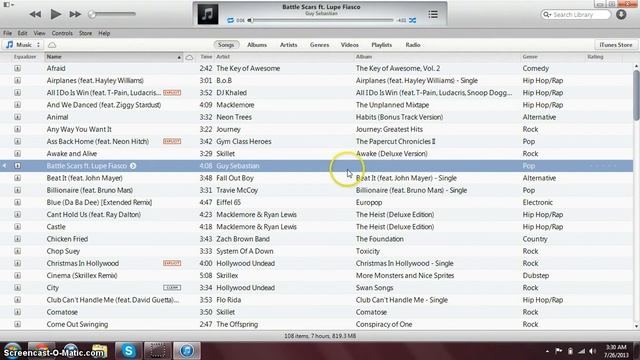Open equalizer preset icon for Afraid
The image size is (640, 360).
pos(18,69)
